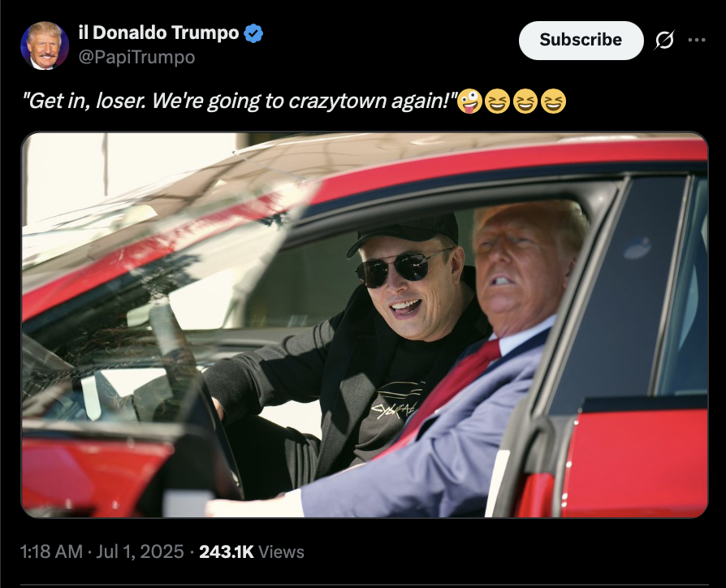
Task: Open the three-dot more options menu
Action: point(697,41)
